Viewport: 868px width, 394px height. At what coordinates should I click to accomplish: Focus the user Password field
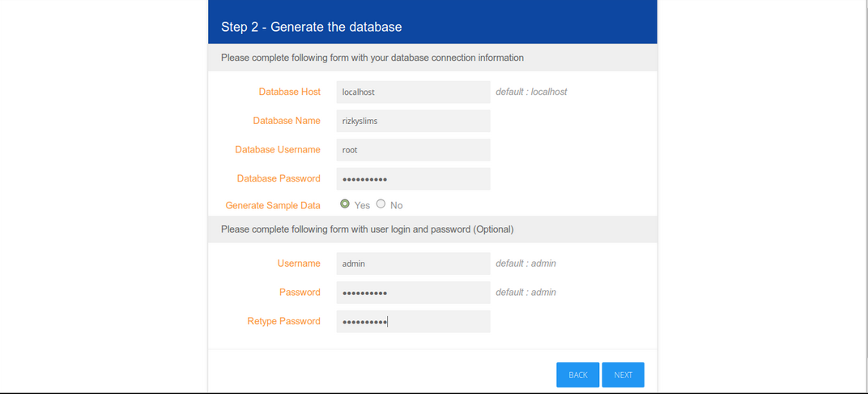click(413, 293)
